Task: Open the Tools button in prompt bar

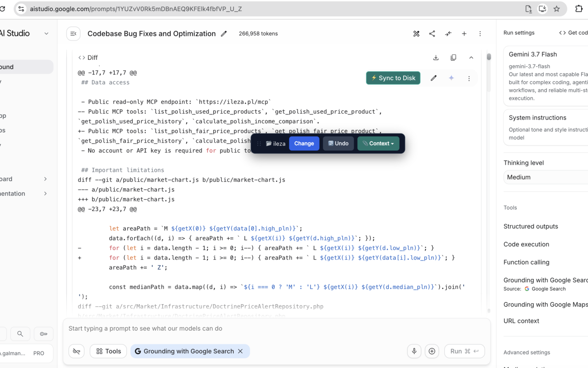Action: [x=108, y=351]
